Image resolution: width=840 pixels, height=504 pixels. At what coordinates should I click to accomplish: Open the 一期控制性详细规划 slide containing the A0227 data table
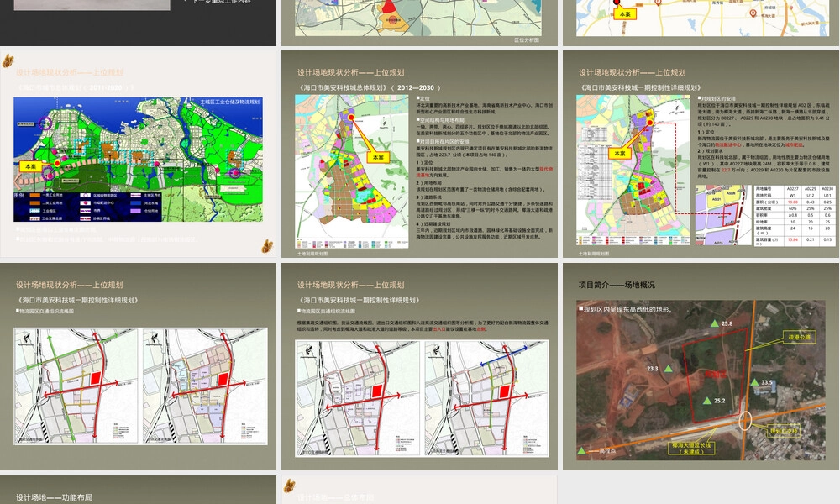tap(701, 155)
